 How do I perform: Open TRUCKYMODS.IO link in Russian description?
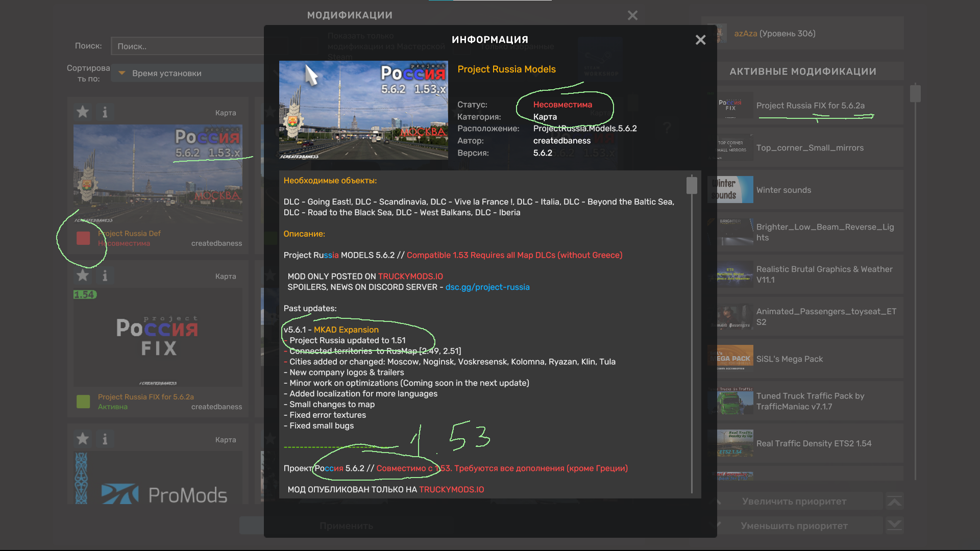451,490
